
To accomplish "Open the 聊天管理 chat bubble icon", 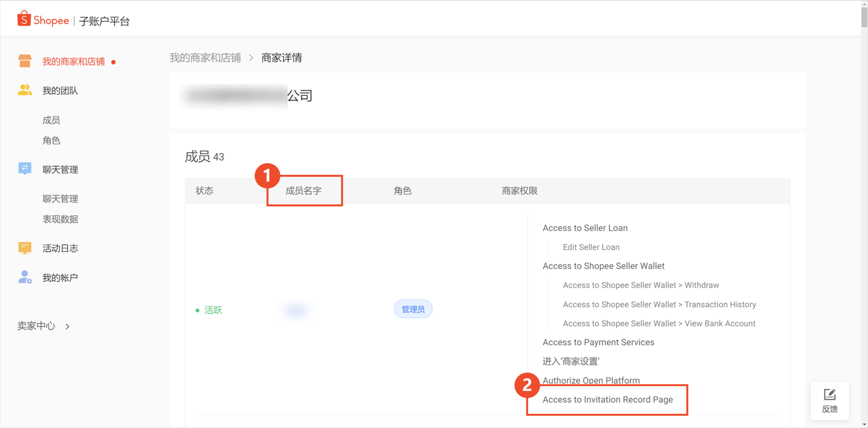I will click(x=25, y=168).
